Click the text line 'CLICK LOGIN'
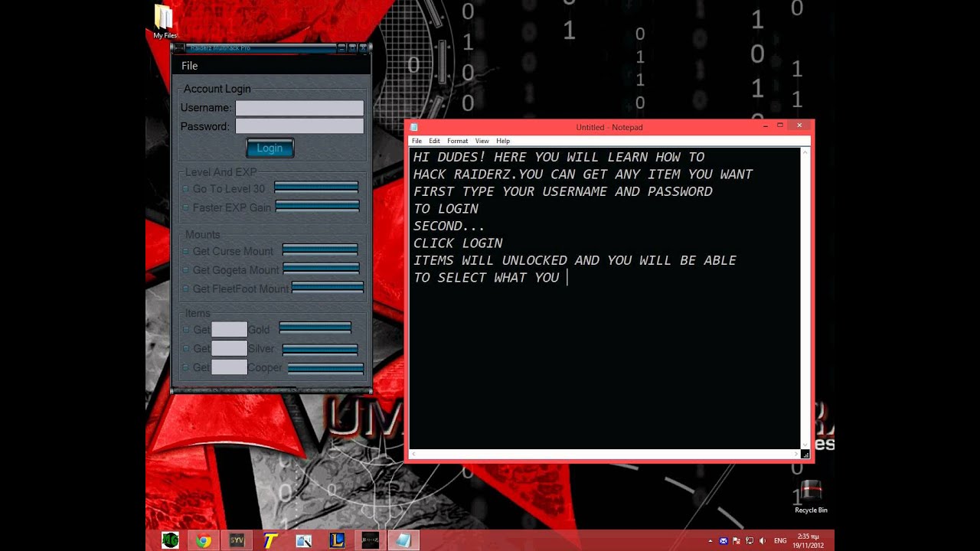The image size is (980, 551). click(x=458, y=243)
